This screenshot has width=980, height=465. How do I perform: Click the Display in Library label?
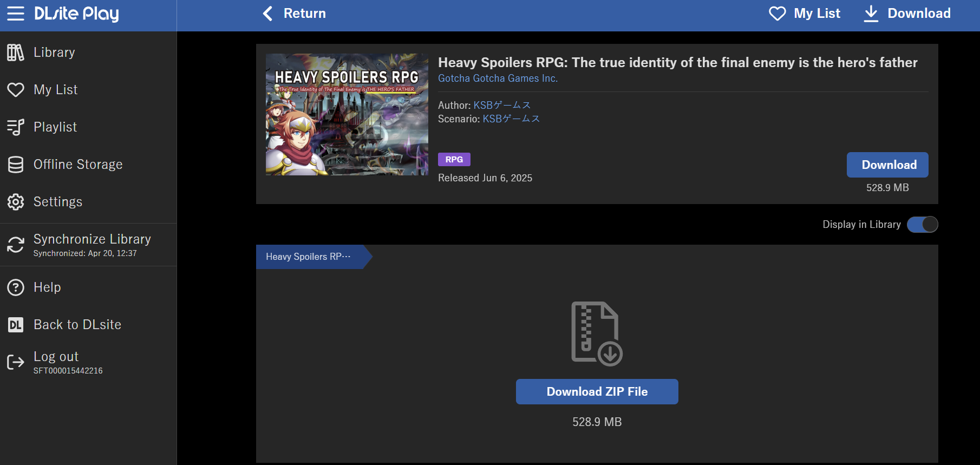[862, 225]
